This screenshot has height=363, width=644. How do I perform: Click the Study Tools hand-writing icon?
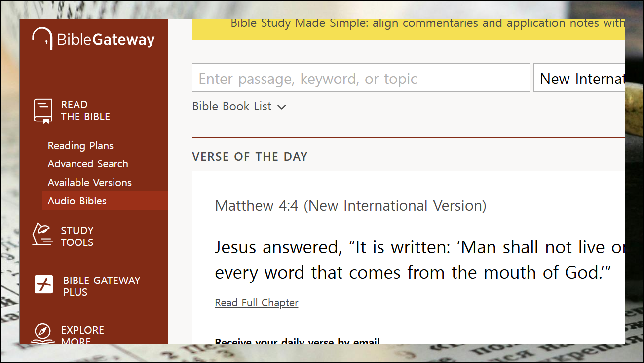(42, 234)
